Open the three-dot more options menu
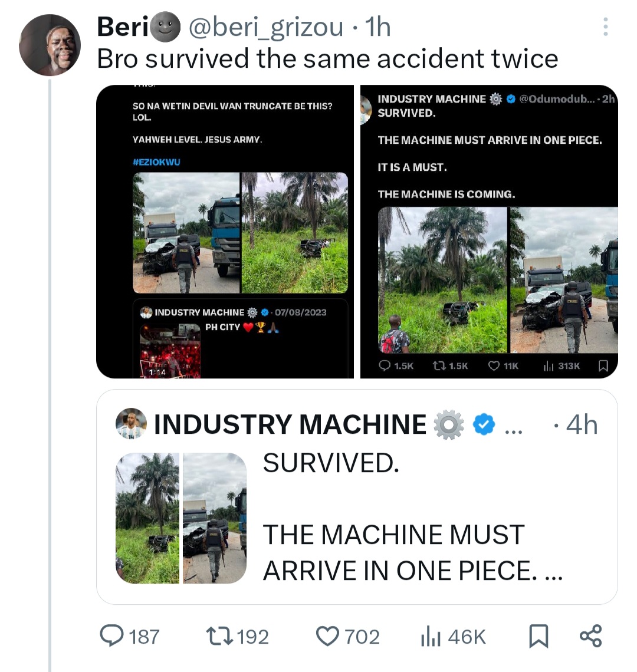The height and width of the screenshot is (672, 637). [x=605, y=27]
